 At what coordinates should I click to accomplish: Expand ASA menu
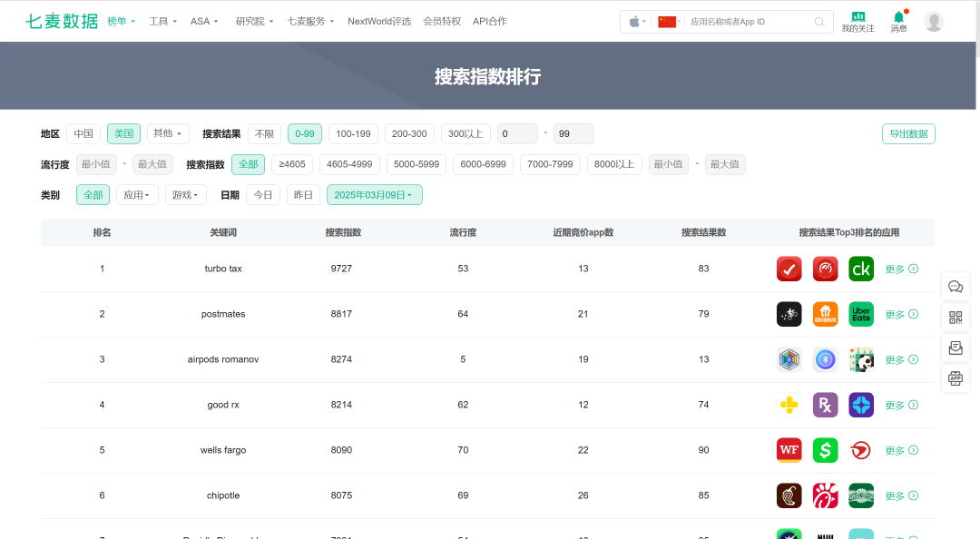204,21
